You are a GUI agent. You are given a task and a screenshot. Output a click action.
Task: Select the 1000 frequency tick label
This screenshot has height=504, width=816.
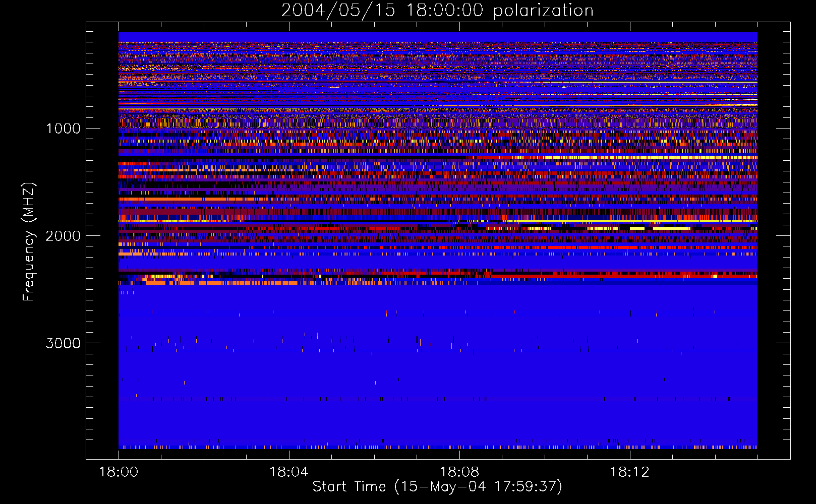63,129
